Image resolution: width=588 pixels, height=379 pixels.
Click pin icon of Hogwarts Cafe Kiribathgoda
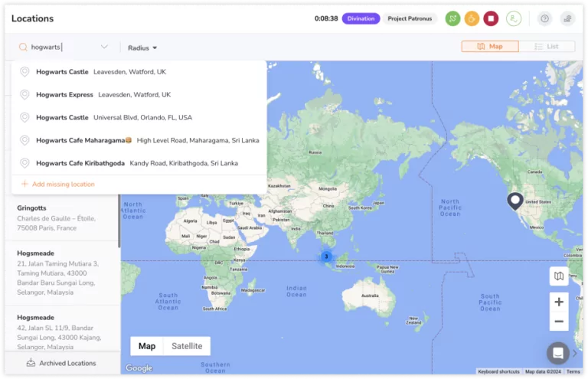[24, 163]
